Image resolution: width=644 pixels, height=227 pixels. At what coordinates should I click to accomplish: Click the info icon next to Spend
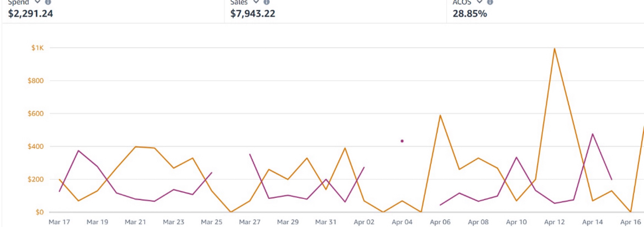[48, 2]
